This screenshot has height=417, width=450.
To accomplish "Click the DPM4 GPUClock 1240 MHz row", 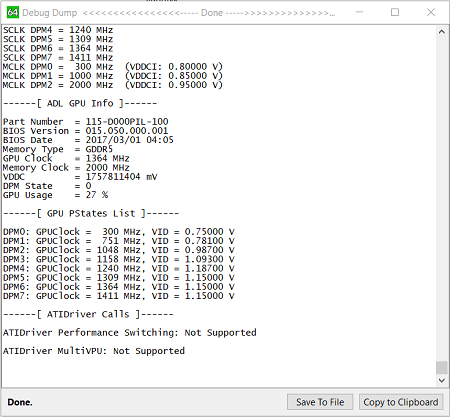I will [x=119, y=268].
